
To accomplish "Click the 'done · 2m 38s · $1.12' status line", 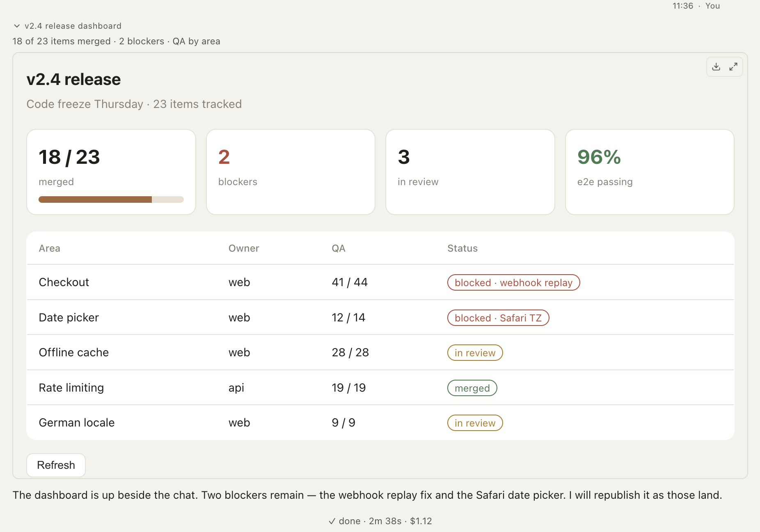I will (x=380, y=521).
